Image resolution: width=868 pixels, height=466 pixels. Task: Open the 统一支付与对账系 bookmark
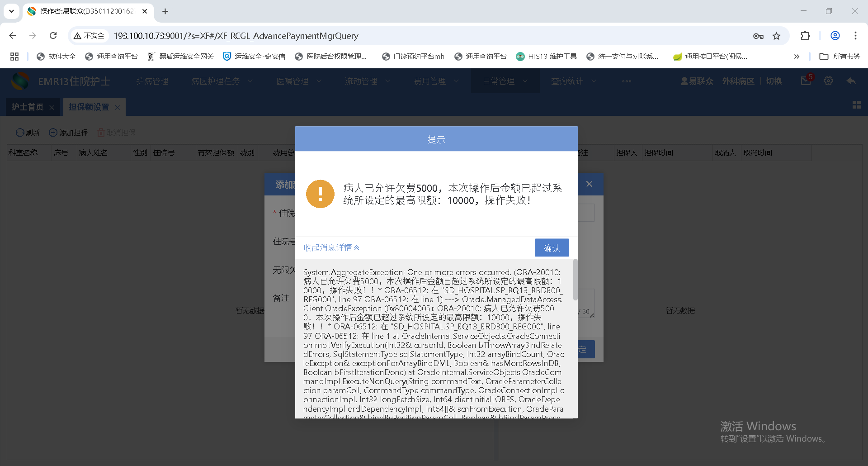point(623,56)
